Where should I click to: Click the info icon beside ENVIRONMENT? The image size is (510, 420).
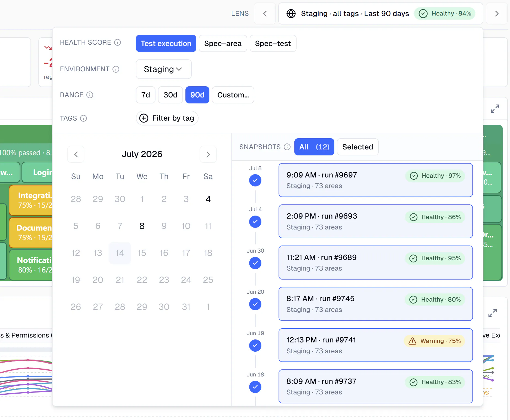(x=116, y=69)
